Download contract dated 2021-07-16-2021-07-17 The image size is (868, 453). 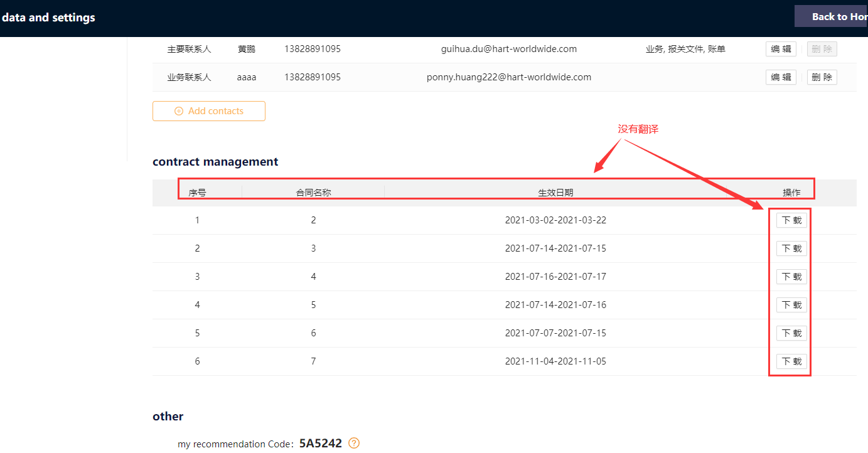click(791, 277)
